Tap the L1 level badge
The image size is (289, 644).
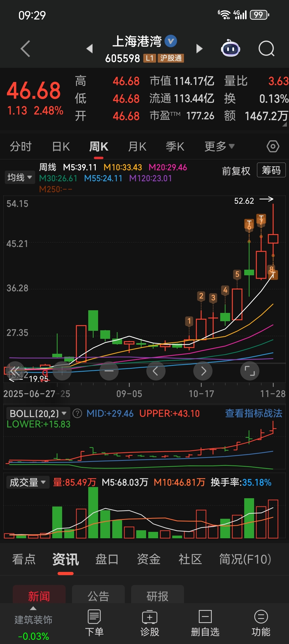pos(150,58)
